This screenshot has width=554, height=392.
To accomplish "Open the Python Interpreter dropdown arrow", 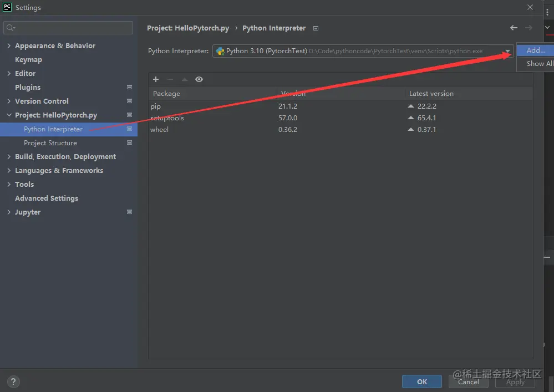I will click(508, 51).
